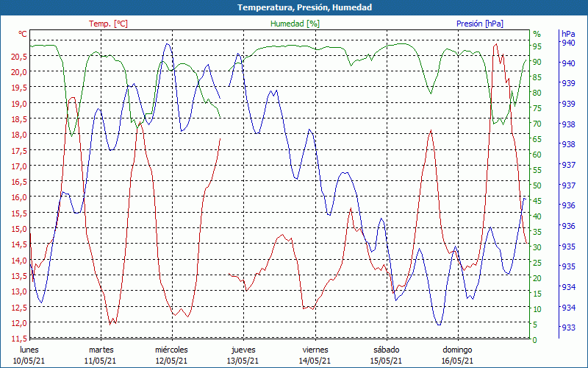The image size is (588, 368).
Task: Click the '18,0' temperature axis value
Action: pos(19,135)
